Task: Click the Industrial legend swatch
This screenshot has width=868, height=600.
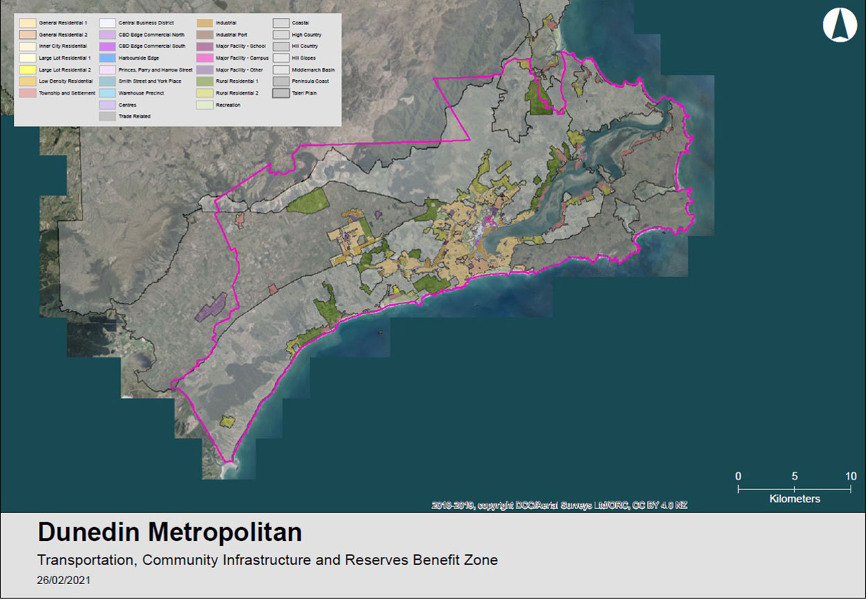Action: [205, 23]
